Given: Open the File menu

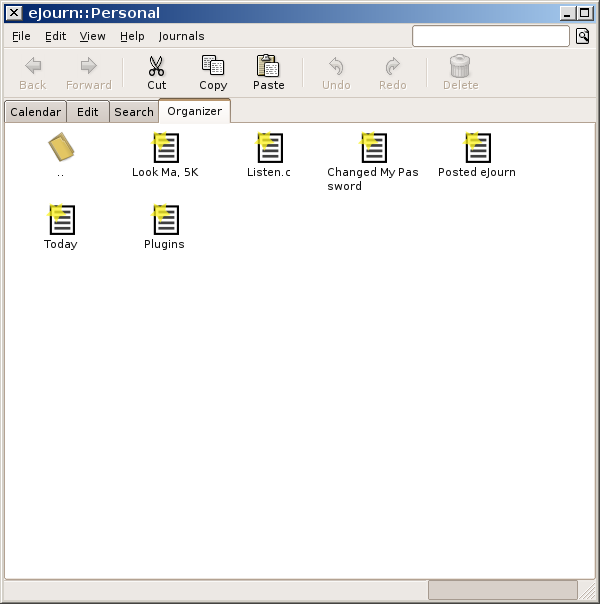Looking at the screenshot, I should [21, 36].
